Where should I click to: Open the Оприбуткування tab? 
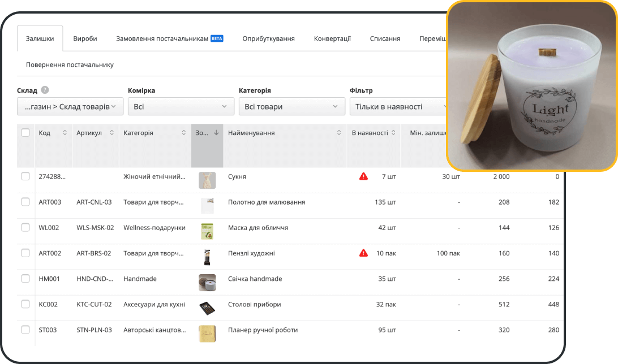[268, 38]
